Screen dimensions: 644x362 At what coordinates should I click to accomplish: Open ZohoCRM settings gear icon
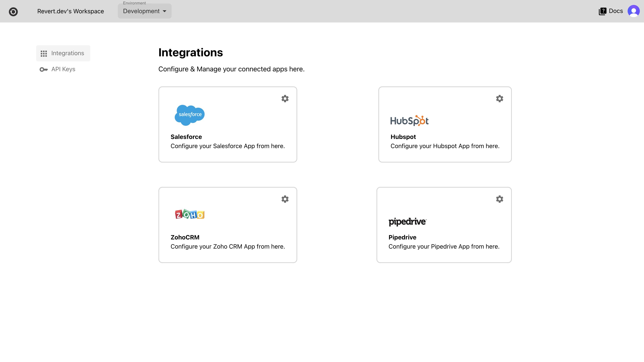pyautogui.click(x=285, y=199)
